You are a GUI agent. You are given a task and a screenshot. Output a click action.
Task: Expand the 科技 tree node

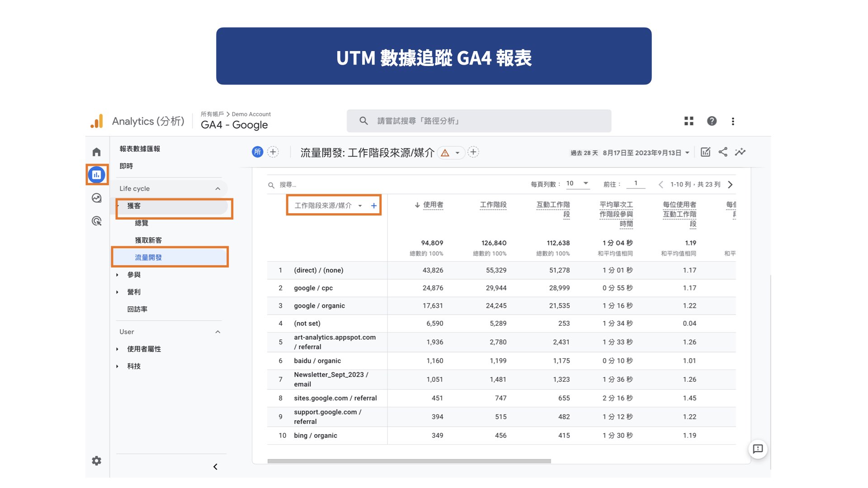[118, 366]
